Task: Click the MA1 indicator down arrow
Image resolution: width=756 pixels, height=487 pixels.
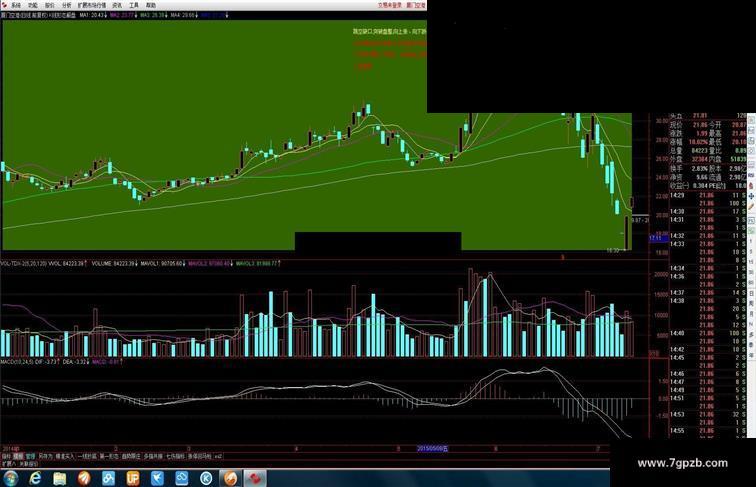Action: pyautogui.click(x=106, y=15)
